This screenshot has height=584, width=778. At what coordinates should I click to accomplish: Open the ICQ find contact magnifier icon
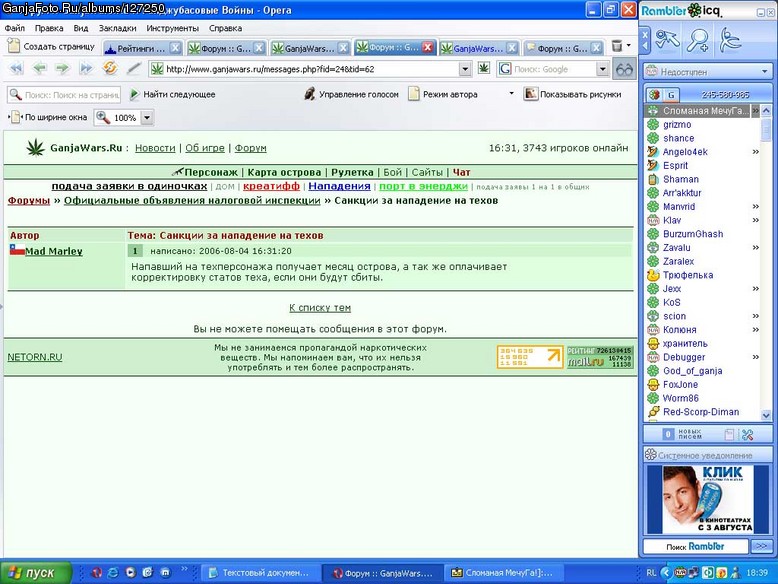697,41
